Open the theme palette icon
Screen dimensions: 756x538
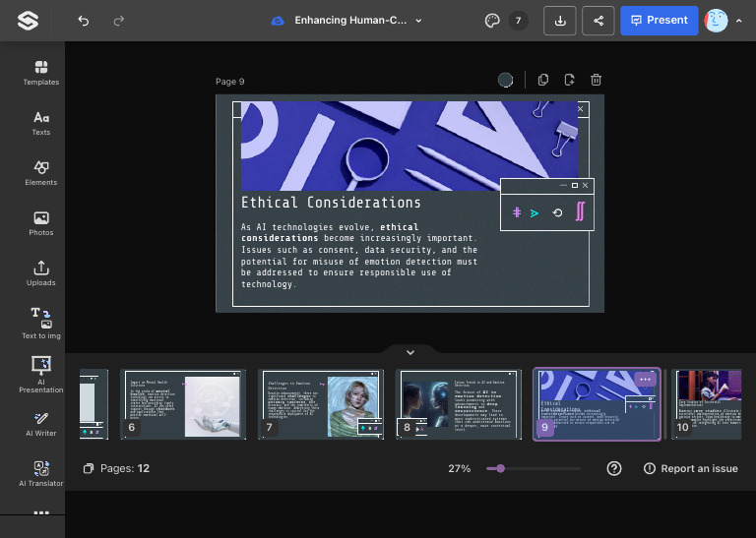point(492,21)
